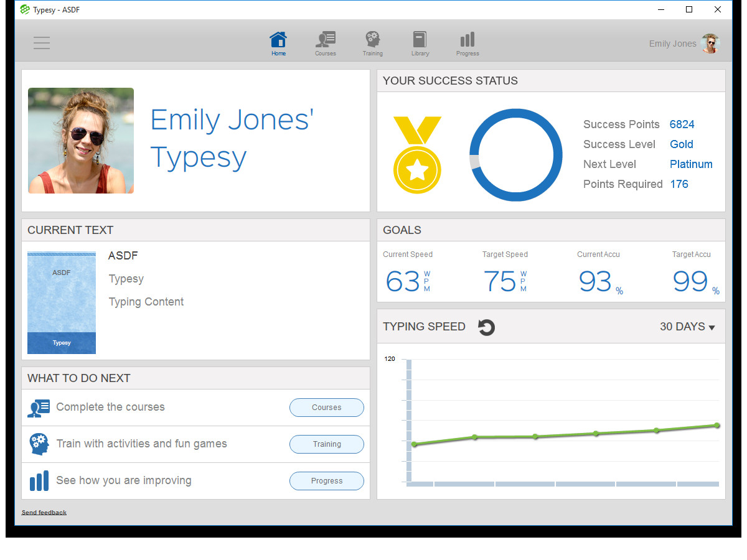
Task: Click the success level progress ring
Action: 516,155
